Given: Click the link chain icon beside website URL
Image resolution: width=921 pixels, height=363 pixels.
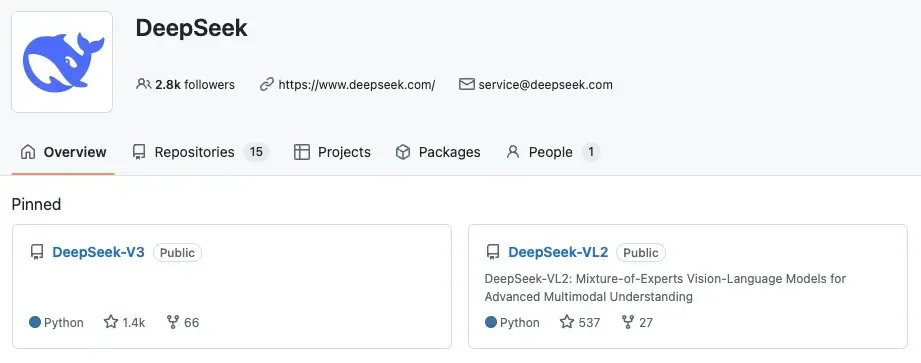Looking at the screenshot, I should coord(267,85).
